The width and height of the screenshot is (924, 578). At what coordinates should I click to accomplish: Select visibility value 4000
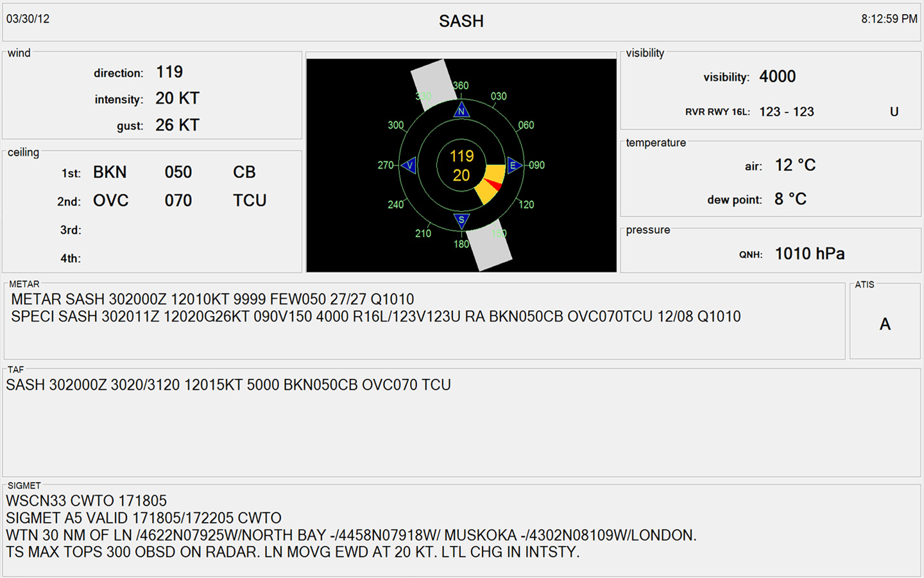[x=778, y=76]
